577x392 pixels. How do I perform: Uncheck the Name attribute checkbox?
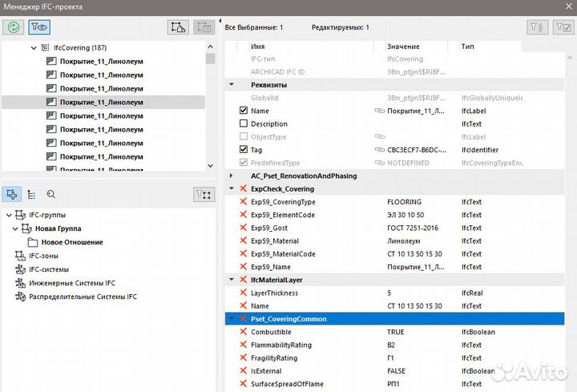pos(244,111)
